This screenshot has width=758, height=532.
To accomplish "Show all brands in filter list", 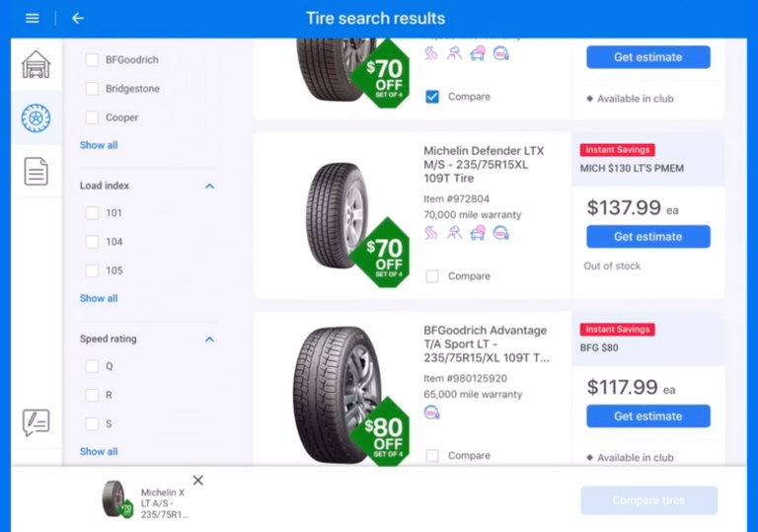I will pos(99,145).
